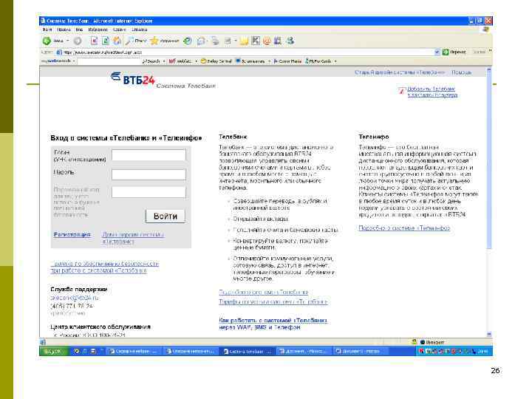Expand the Search button dropdown arrow
This screenshot has height=399, width=532.
tap(164, 61)
